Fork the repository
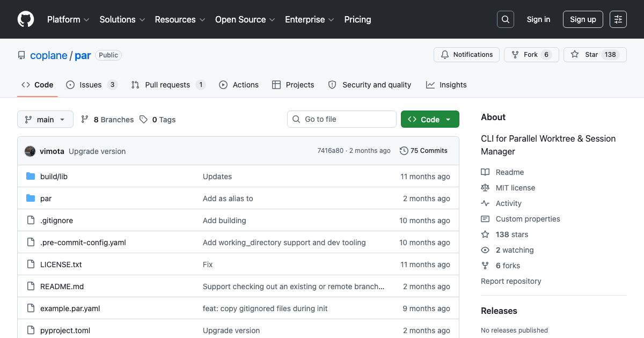Screen dimensions: 644x338 tap(531, 55)
